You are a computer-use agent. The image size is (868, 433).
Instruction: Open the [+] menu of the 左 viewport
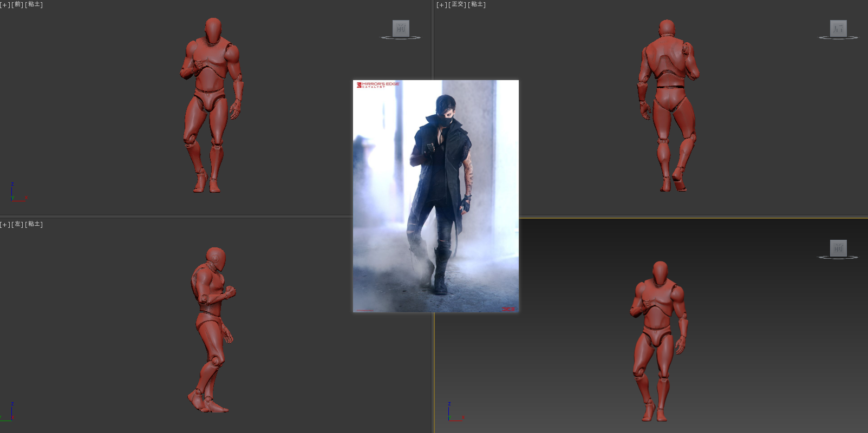click(5, 224)
